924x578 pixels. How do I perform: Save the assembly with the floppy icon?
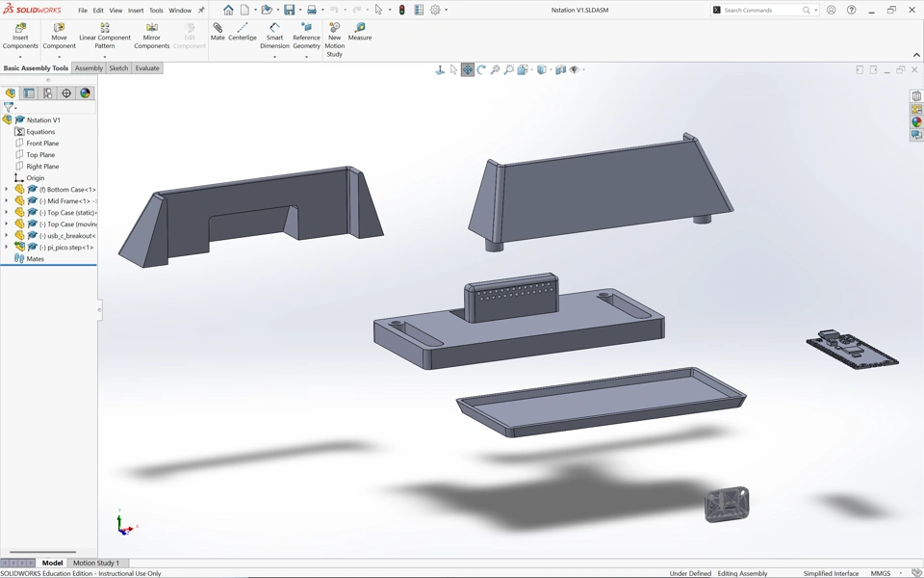(x=289, y=10)
